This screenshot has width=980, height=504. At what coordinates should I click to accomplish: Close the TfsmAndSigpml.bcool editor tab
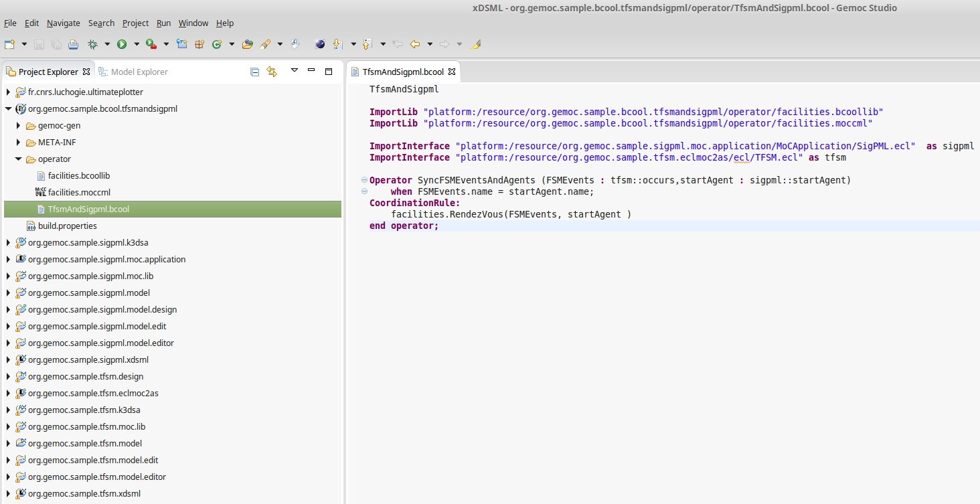451,72
